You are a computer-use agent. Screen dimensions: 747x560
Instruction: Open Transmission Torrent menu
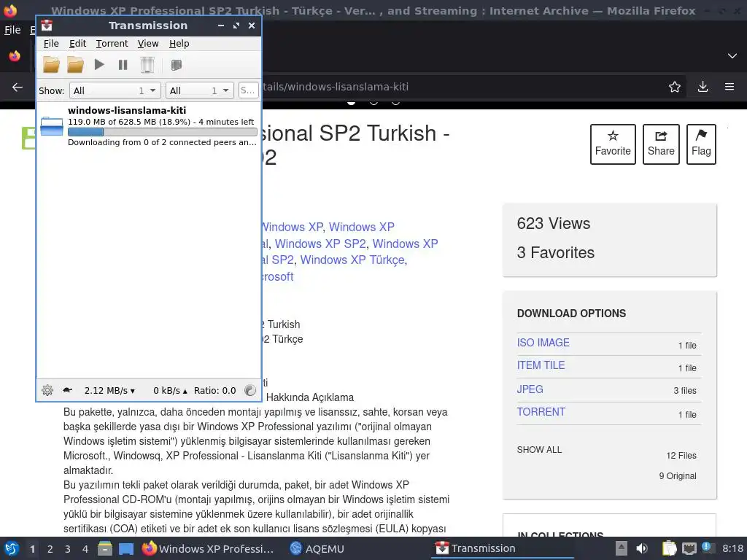112,43
